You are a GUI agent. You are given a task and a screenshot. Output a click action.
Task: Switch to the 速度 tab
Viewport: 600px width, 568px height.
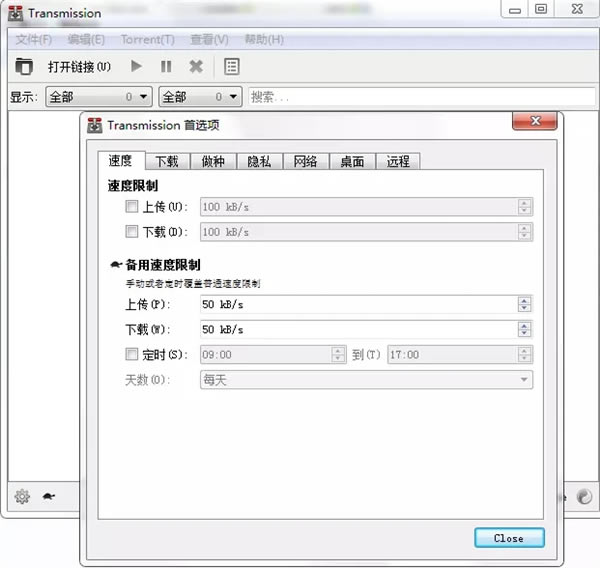pos(121,161)
